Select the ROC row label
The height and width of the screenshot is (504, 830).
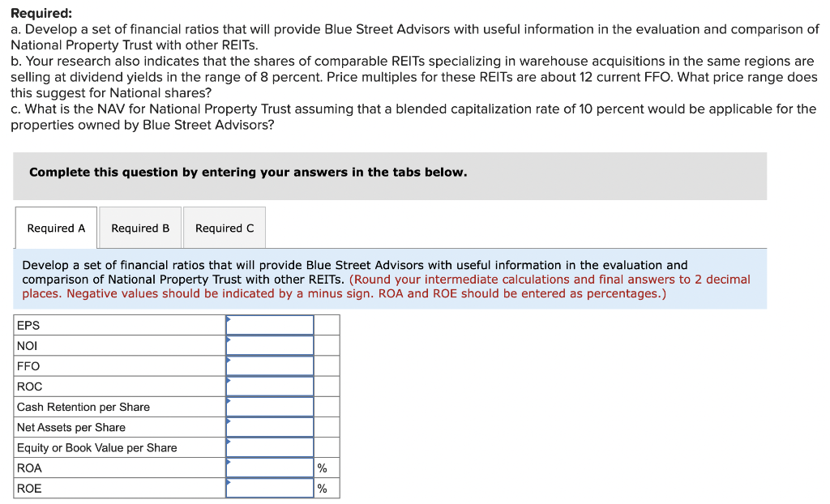(x=28, y=386)
